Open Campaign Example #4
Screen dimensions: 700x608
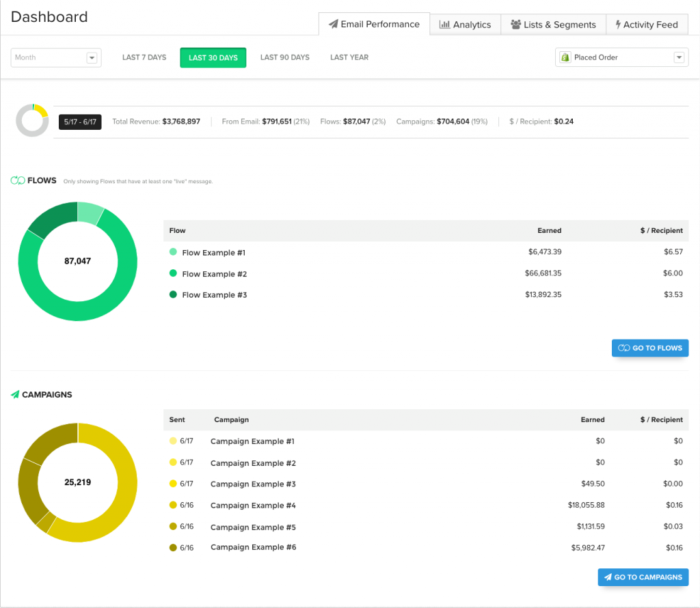(x=253, y=506)
